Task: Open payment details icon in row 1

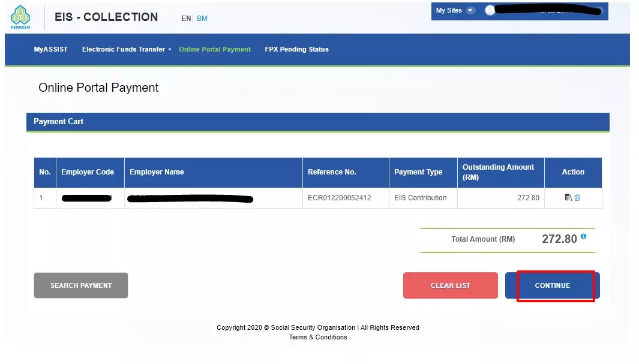Action: pos(568,197)
